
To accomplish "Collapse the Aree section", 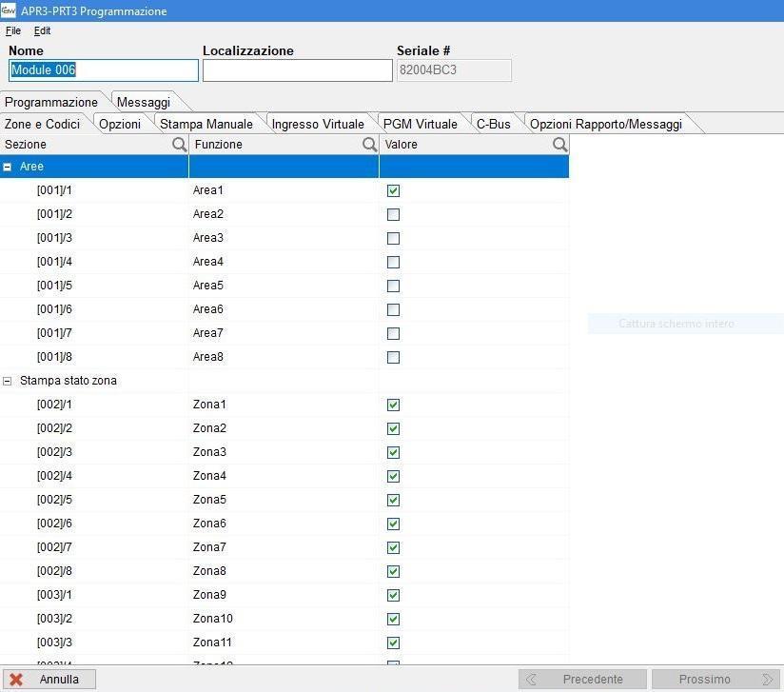I will [7, 168].
